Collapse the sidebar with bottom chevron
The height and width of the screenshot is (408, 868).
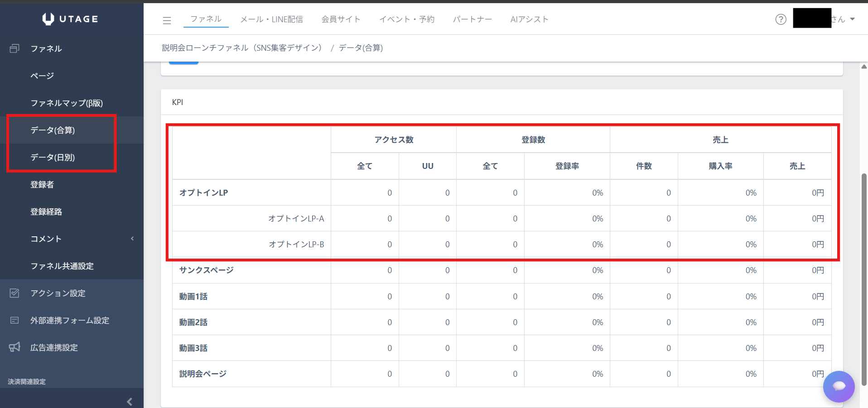130,402
